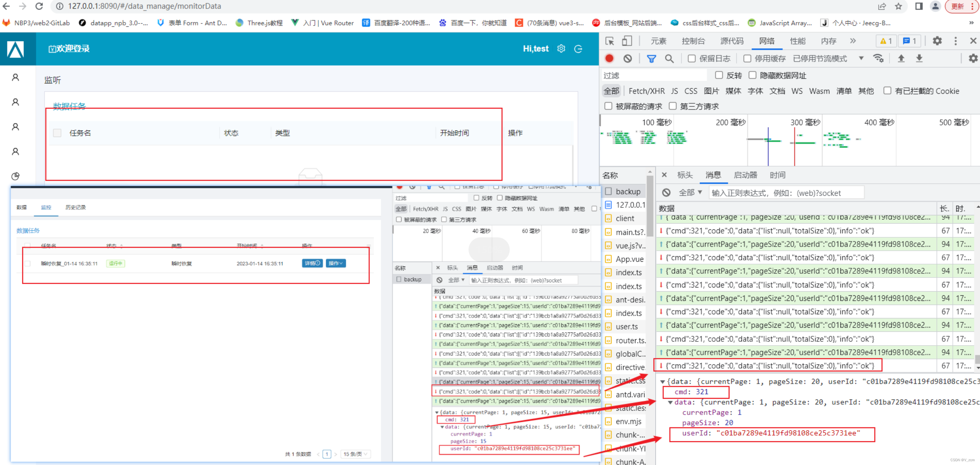
Task: Click the backup request in name list
Action: coord(628,191)
